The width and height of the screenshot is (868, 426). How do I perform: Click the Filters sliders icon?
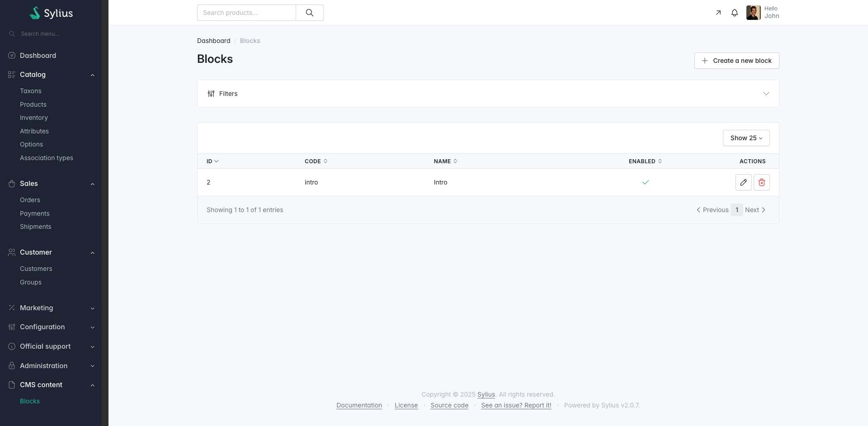211,94
